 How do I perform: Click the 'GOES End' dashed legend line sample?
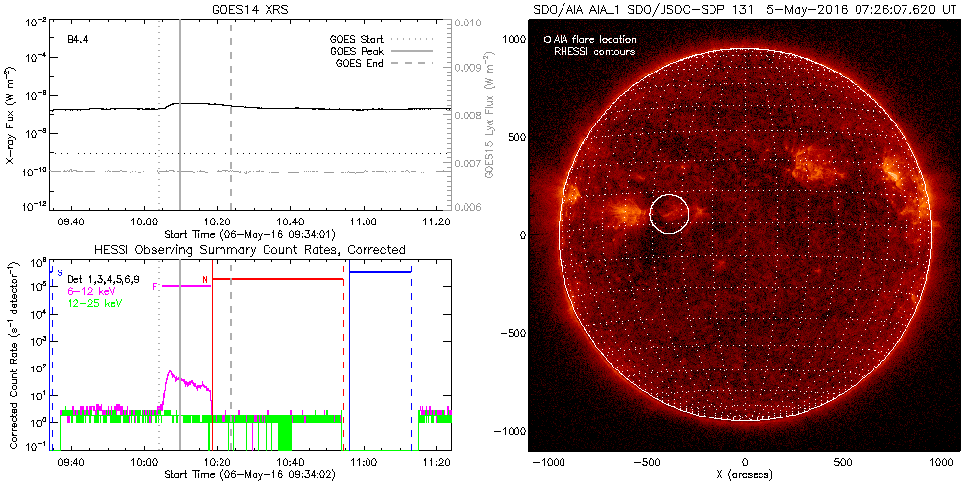[x=418, y=61]
